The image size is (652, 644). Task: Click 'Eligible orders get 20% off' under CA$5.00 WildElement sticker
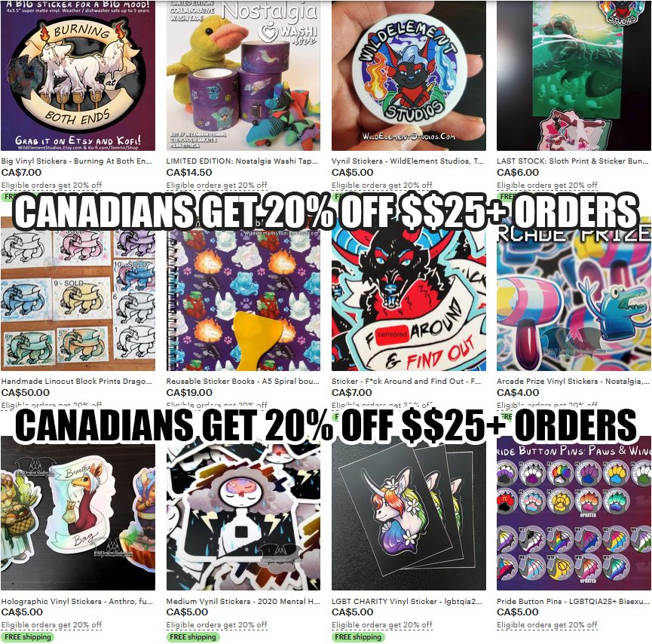tap(381, 185)
